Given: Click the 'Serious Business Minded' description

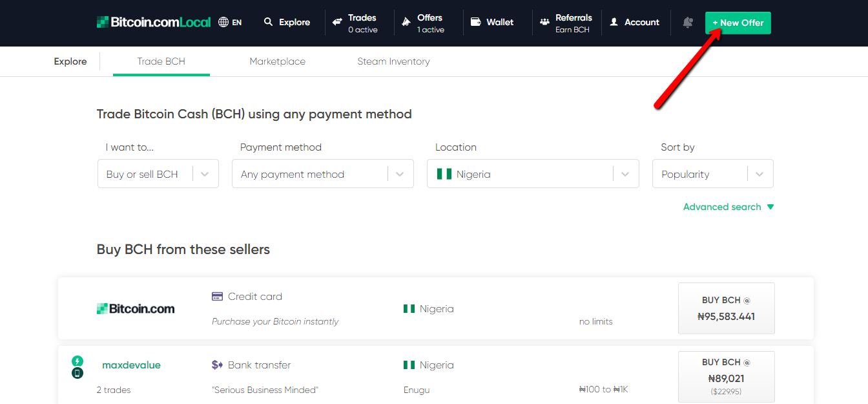Looking at the screenshot, I should point(265,390).
